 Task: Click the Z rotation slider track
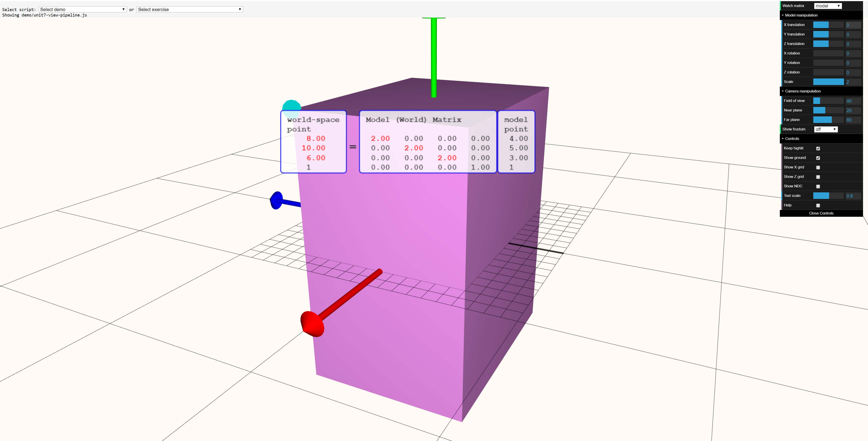tap(828, 72)
